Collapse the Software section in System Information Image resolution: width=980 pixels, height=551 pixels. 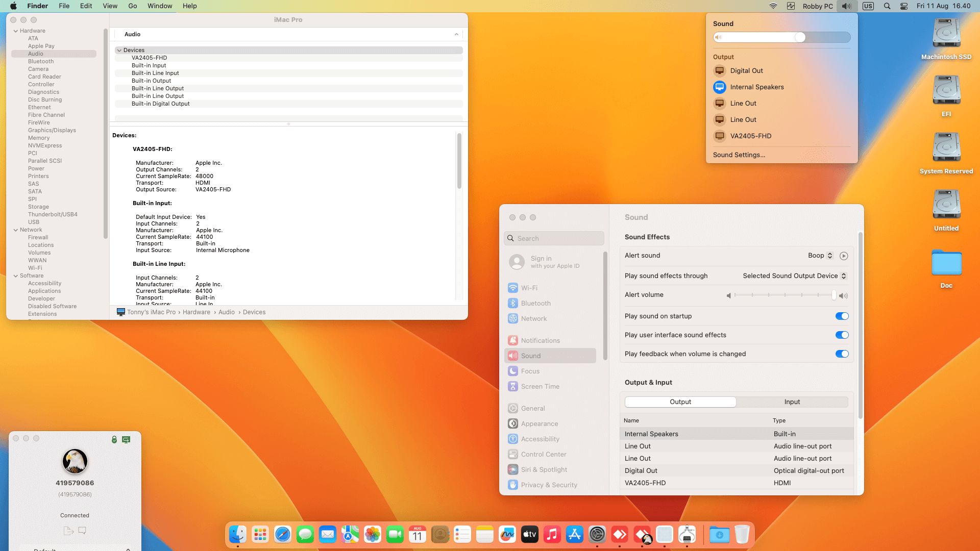click(15, 276)
